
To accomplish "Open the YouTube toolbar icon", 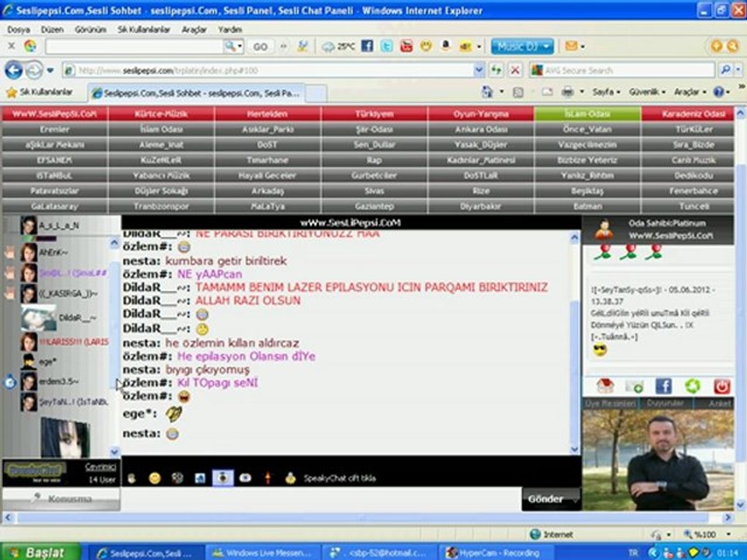I will click(406, 46).
